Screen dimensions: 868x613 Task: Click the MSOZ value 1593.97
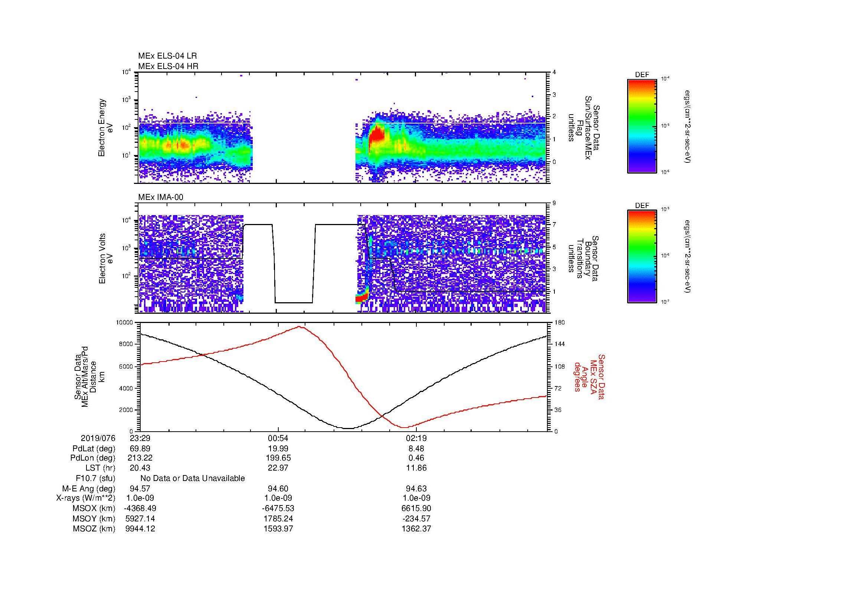pos(278,529)
